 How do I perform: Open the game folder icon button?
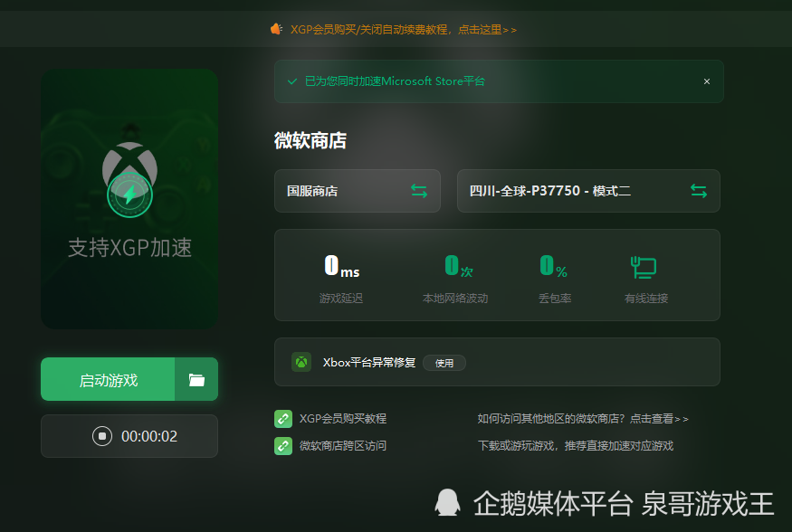tap(196, 379)
